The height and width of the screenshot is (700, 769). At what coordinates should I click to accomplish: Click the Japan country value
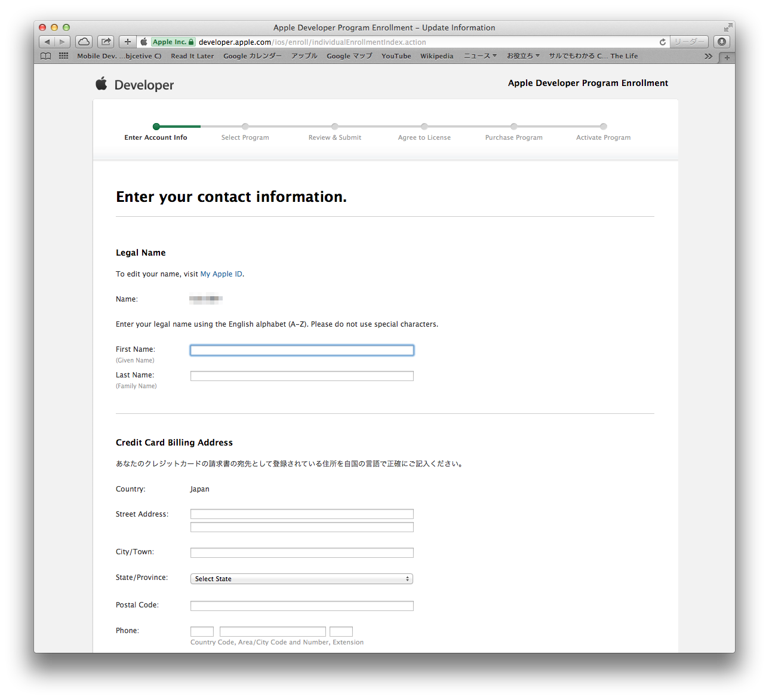tap(200, 489)
